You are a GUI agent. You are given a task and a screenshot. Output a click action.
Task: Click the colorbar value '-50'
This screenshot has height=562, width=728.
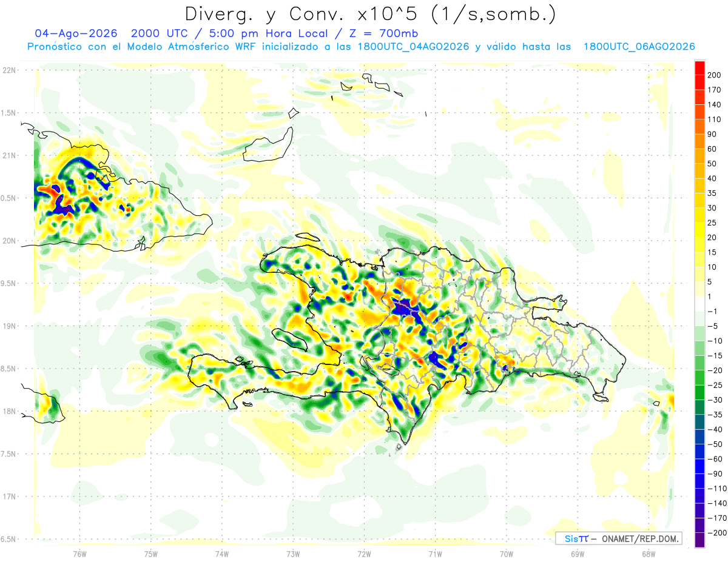coord(714,444)
